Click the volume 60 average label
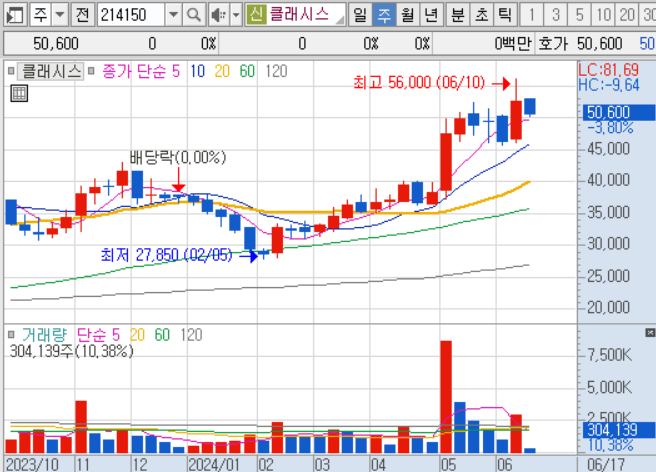This screenshot has width=656, height=472. 162,335
